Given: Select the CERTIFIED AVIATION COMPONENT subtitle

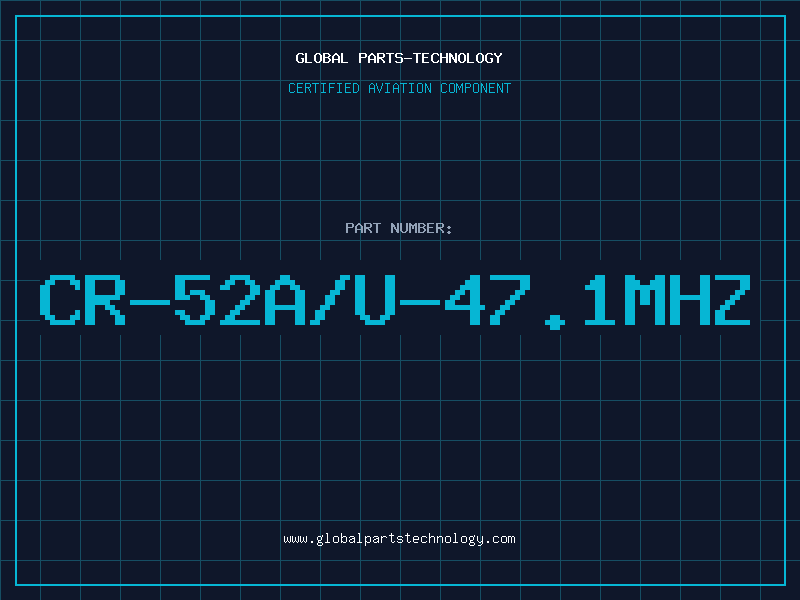Looking at the screenshot, I should click(399, 88).
